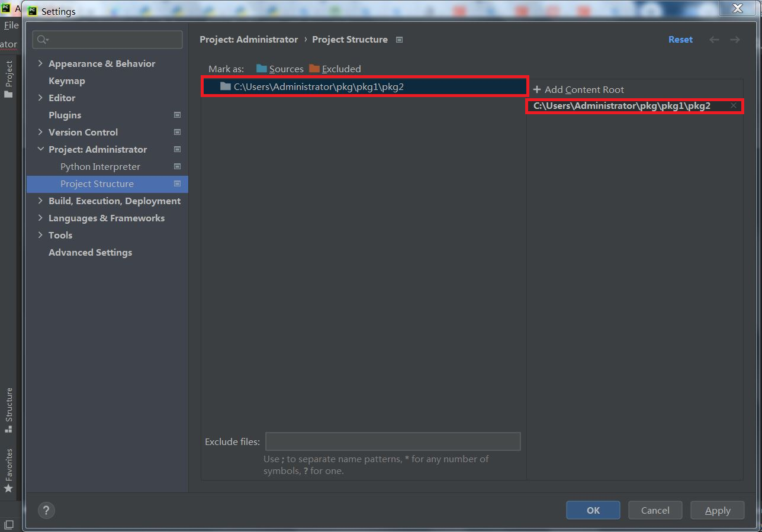Expand Languages & Frameworks section
This screenshot has width=762, height=532.
click(x=40, y=218)
